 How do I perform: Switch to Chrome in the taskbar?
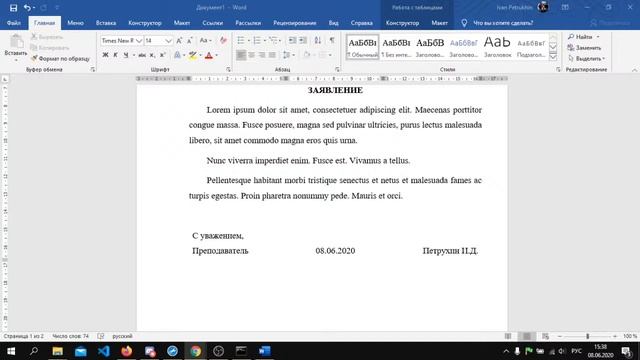pos(196,351)
